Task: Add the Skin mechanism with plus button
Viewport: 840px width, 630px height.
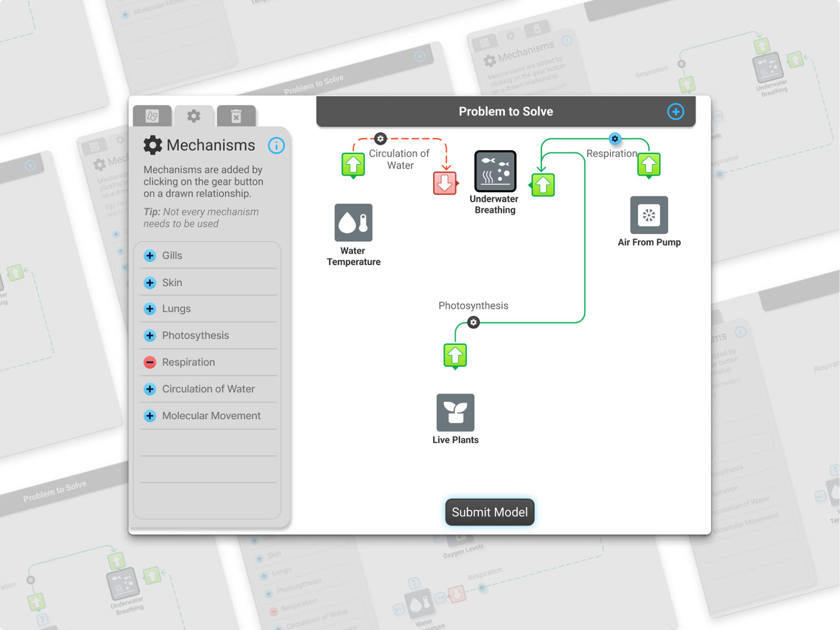Action: point(150,283)
